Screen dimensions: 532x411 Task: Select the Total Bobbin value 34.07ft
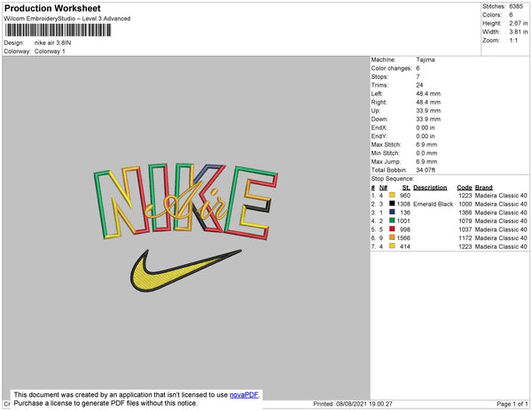pyautogui.click(x=426, y=170)
